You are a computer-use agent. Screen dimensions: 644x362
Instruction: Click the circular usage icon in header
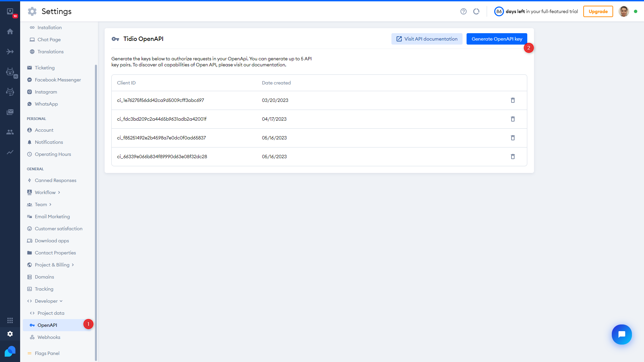[476, 11]
